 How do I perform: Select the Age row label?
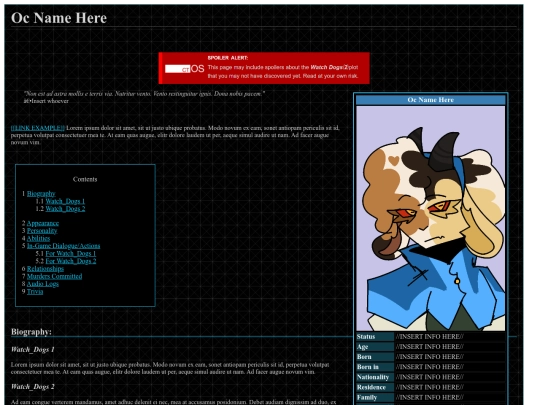(375, 347)
